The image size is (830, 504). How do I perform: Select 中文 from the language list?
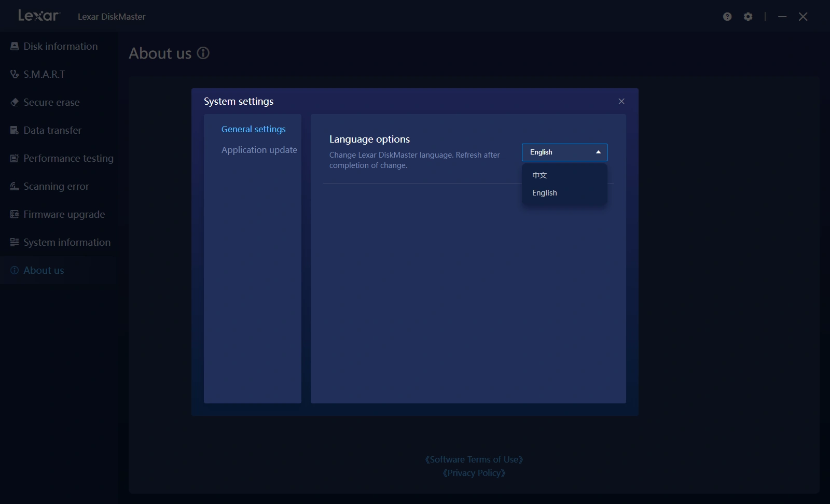(x=564, y=175)
